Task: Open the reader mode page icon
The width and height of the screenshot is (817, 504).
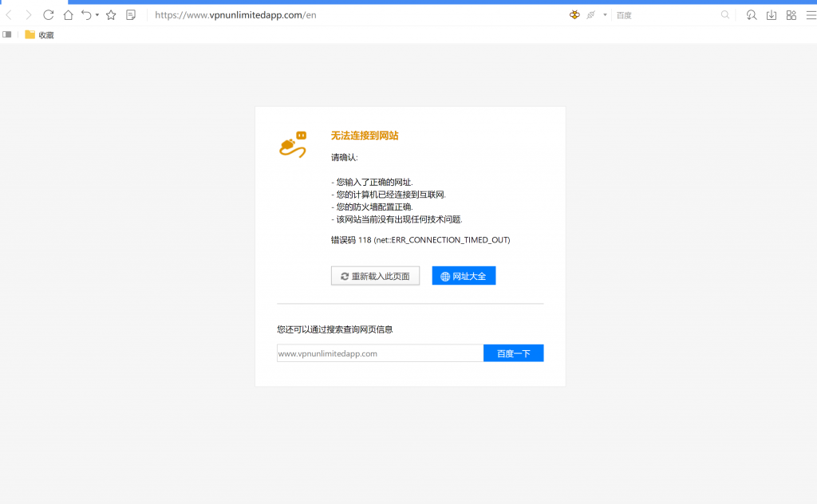Action: tap(131, 15)
